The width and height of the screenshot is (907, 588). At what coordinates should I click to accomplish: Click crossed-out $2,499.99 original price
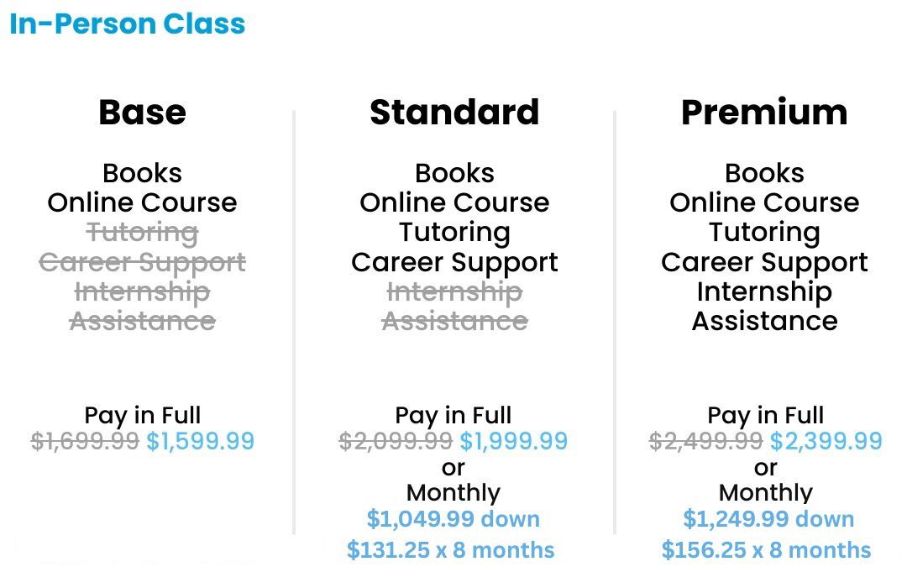pyautogui.click(x=706, y=441)
